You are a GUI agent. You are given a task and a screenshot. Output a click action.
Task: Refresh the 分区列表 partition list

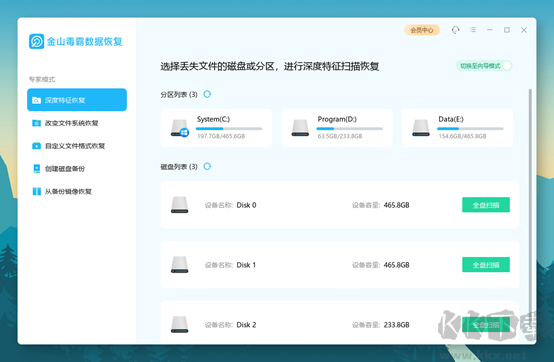(x=207, y=94)
